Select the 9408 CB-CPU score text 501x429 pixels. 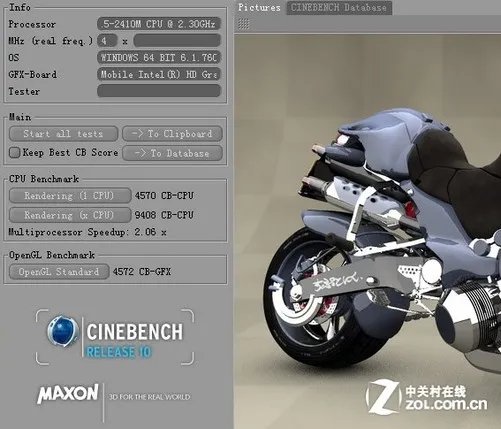[164, 215]
